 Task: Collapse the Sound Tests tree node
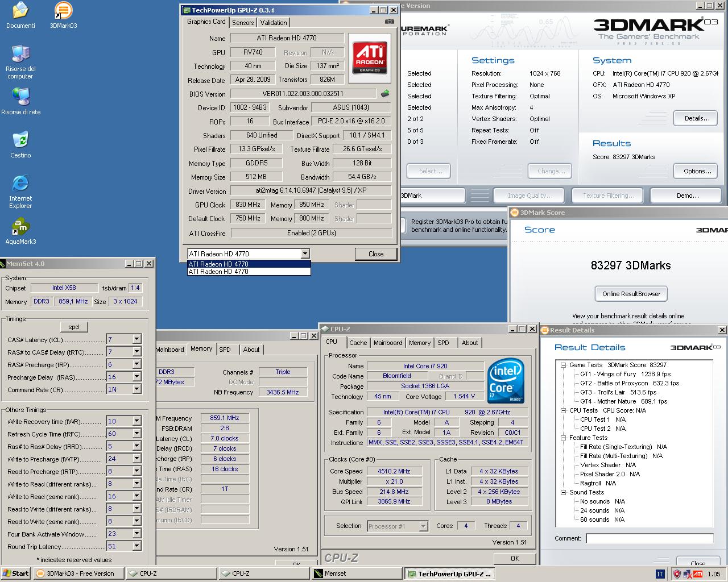tap(563, 492)
